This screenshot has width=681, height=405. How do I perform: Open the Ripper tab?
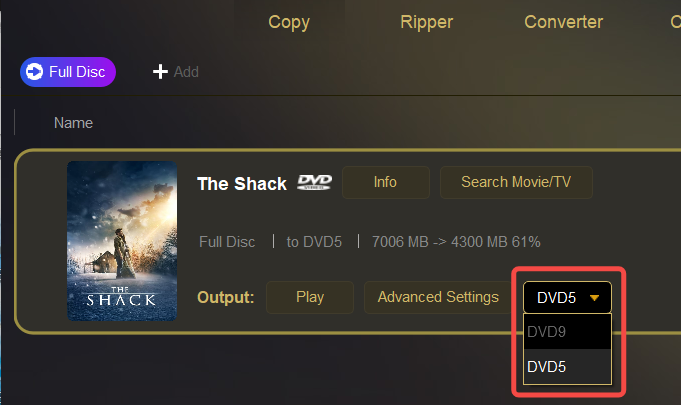click(426, 22)
